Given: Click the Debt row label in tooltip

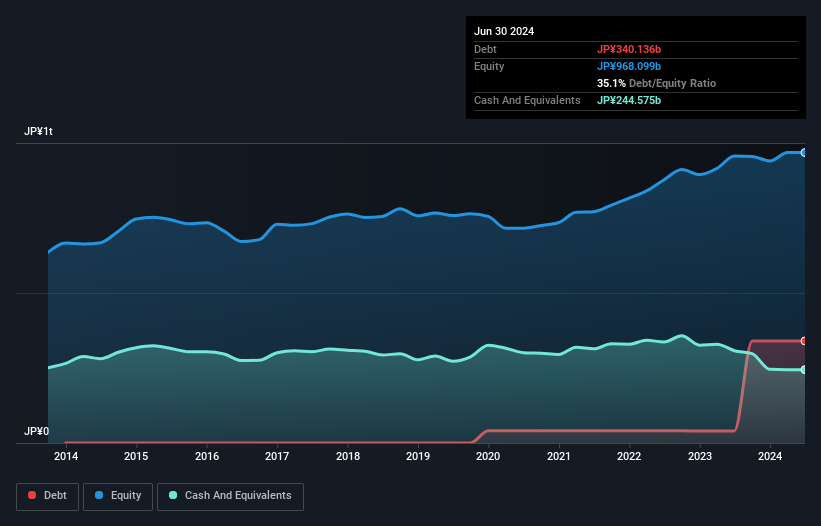Looking at the screenshot, I should (485, 49).
